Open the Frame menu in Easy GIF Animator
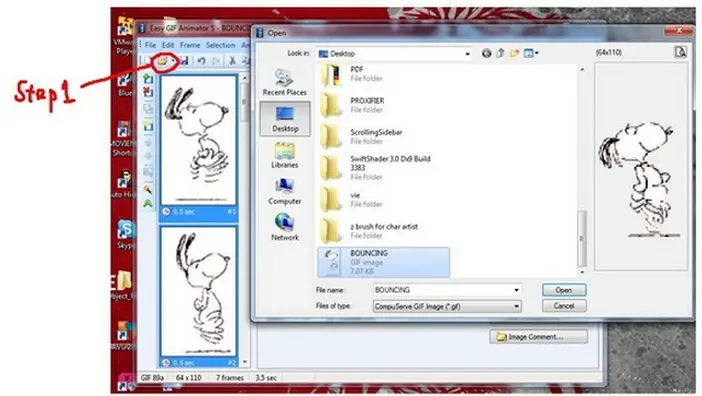 (x=190, y=45)
